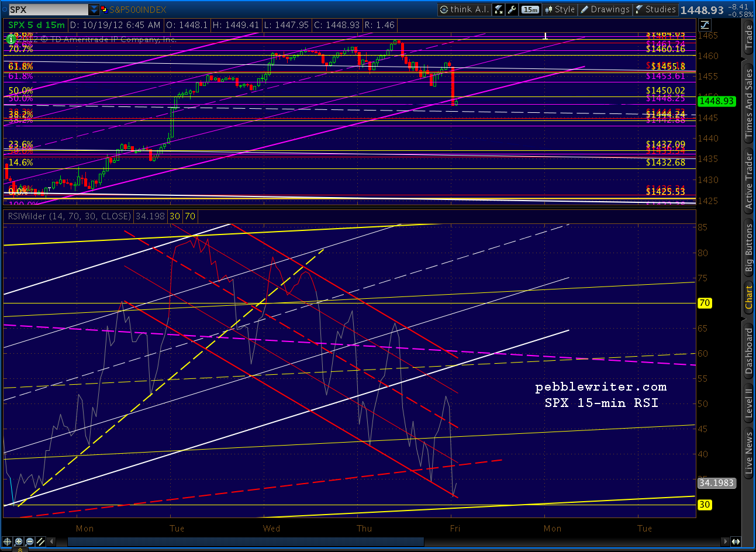Zoom out with the minus magnifier icon
This screenshot has height=552, width=756.
click(x=30, y=541)
